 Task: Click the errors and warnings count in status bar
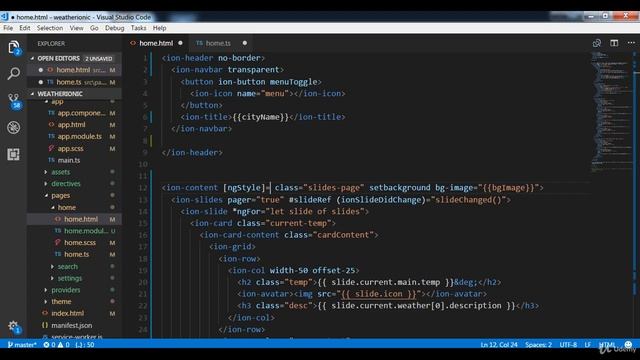pos(56,345)
